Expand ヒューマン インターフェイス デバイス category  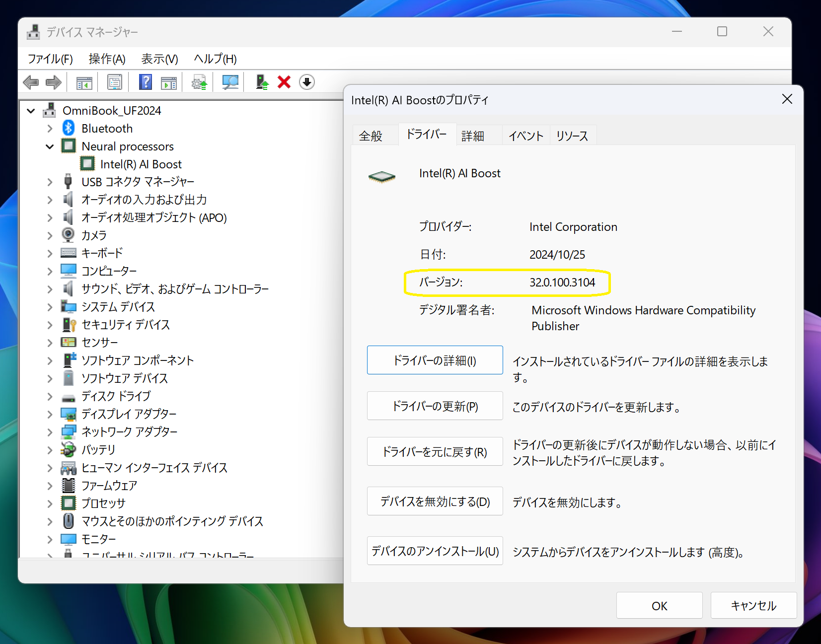click(50, 468)
